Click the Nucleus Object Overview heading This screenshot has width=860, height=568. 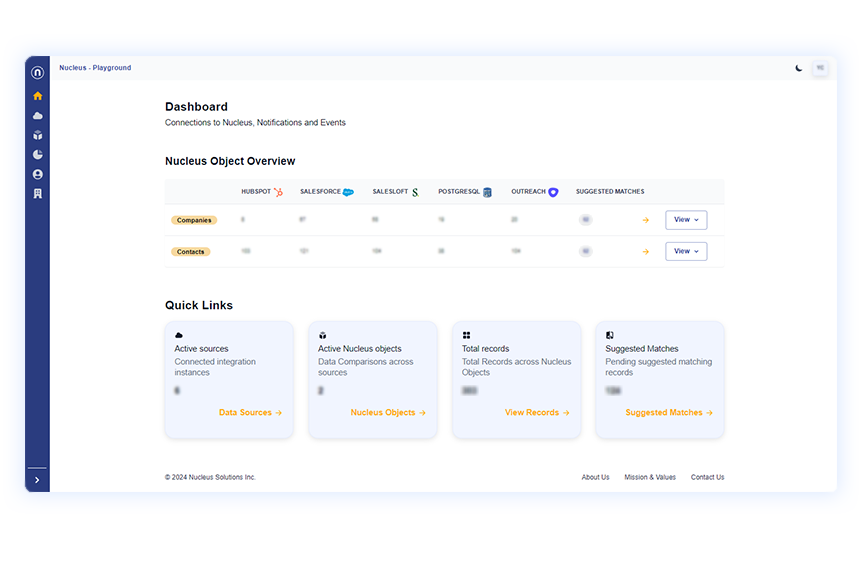point(230,161)
